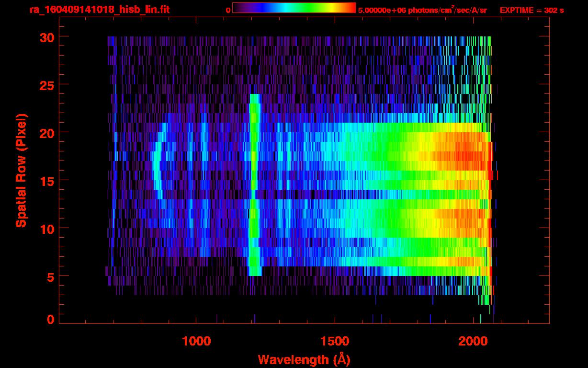Click the curved cyan arc feature below 1000 Å
The height and width of the screenshot is (368, 588).
coord(157,163)
